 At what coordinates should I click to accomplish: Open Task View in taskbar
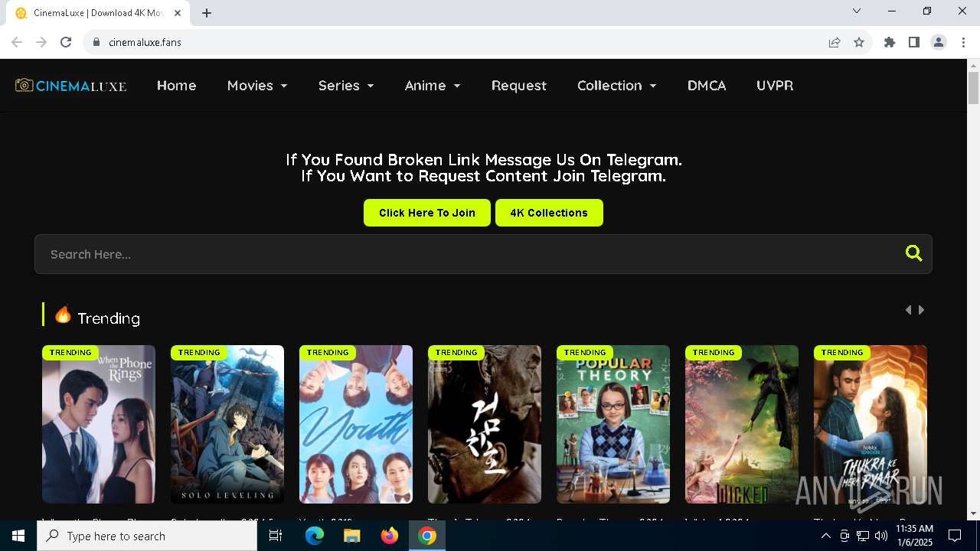coord(276,536)
